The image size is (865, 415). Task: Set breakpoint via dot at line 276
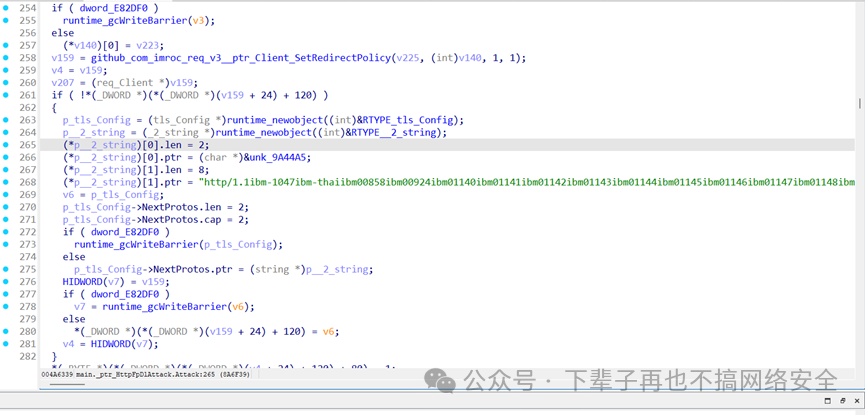point(6,281)
